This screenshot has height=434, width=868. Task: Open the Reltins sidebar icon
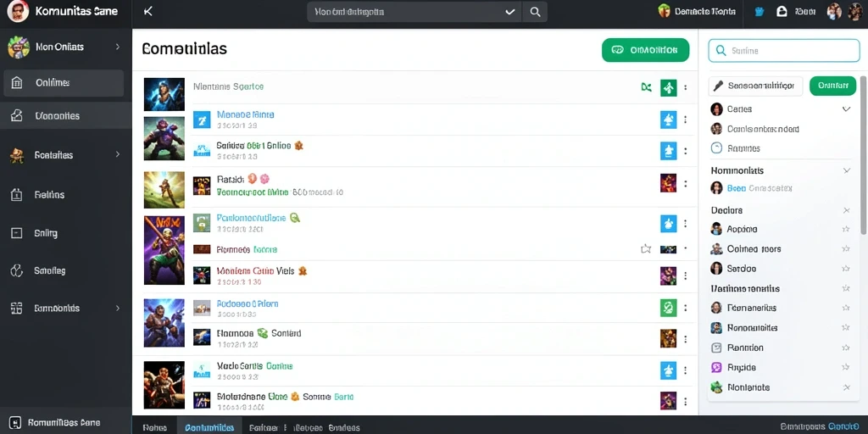(17, 195)
